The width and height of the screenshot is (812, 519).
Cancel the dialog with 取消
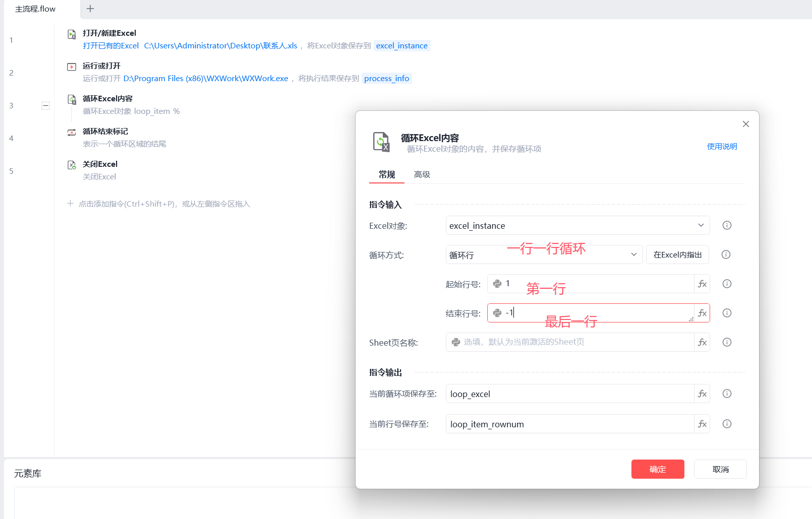pyautogui.click(x=720, y=469)
